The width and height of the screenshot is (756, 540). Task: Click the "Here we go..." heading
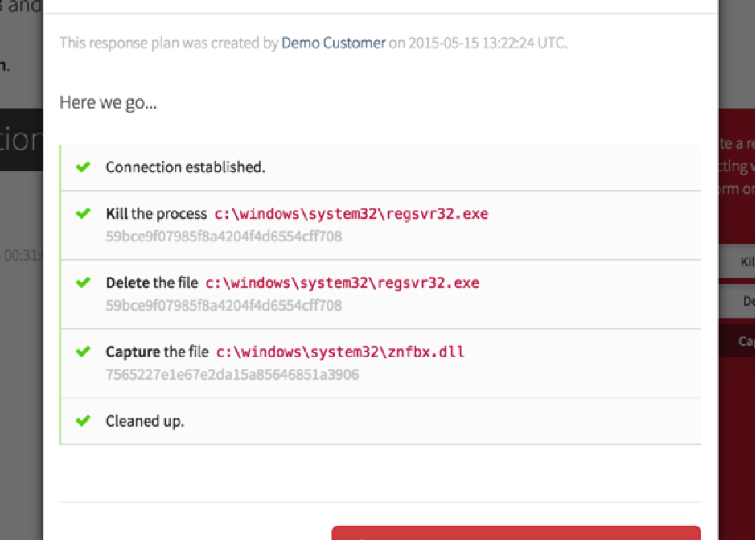[108, 104]
